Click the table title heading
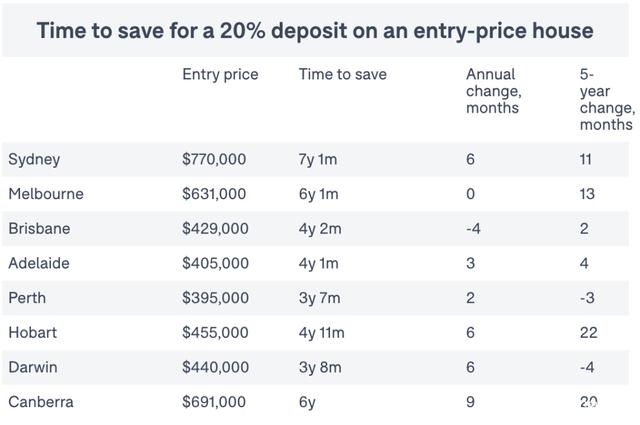This screenshot has width=640, height=425. coord(315,30)
